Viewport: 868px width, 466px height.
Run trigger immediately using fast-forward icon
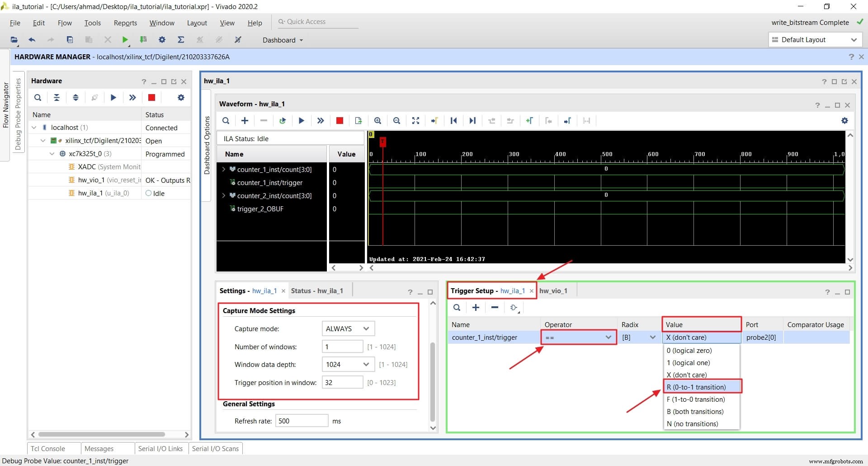pos(321,121)
